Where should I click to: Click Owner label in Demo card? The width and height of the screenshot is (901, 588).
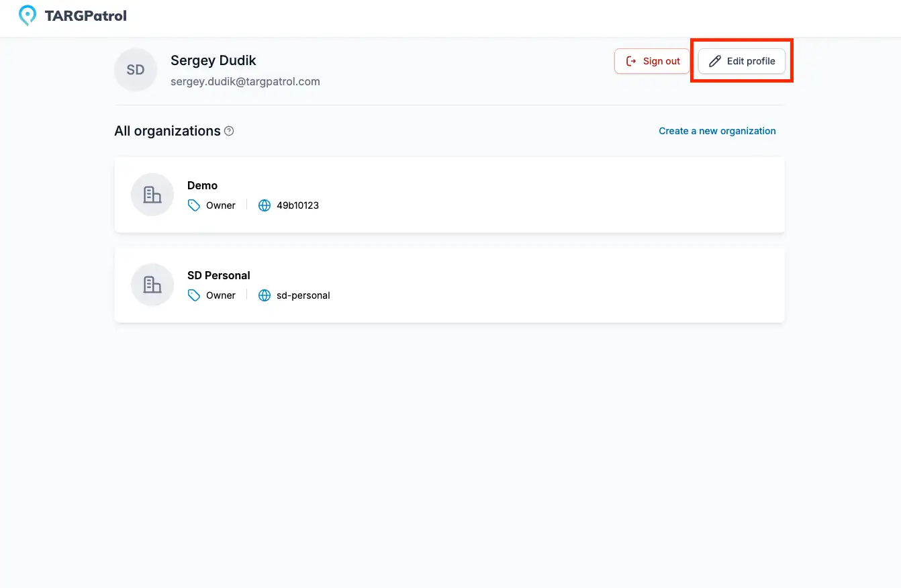click(221, 205)
